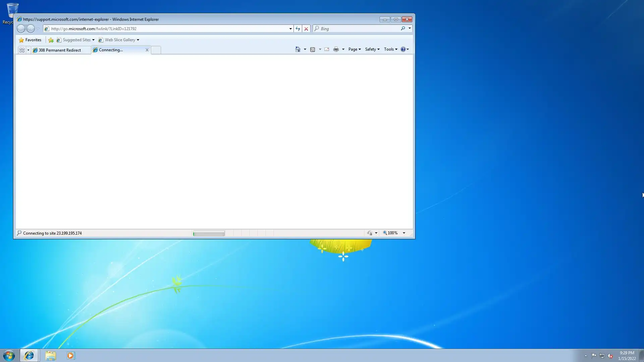Expand the address bar dropdown arrow
The height and width of the screenshot is (362, 644).
click(x=290, y=29)
